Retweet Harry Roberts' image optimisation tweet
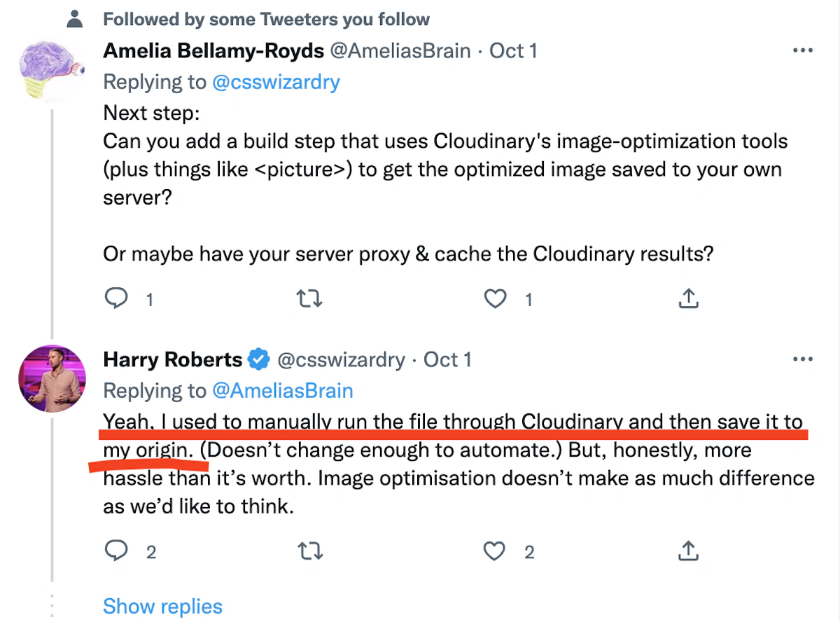The width and height of the screenshot is (840, 622). (309, 552)
